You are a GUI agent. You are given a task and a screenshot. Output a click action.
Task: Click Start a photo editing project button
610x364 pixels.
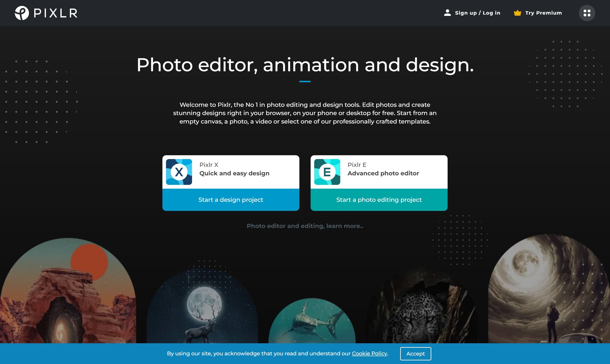pyautogui.click(x=379, y=200)
